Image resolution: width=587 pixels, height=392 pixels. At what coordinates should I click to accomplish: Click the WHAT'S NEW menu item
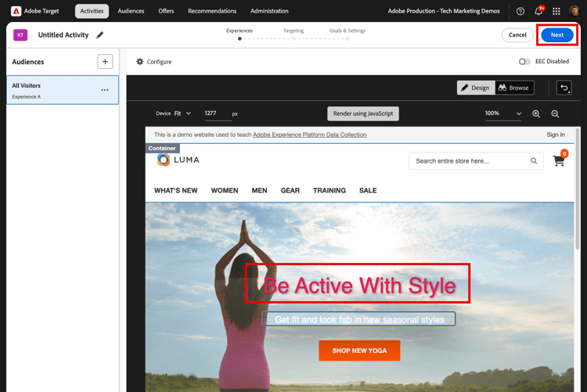pos(176,191)
